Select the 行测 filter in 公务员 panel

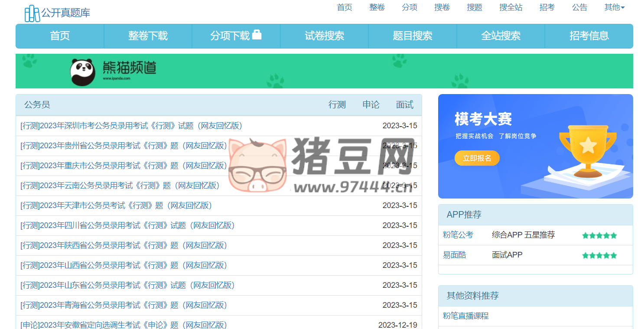[337, 104]
